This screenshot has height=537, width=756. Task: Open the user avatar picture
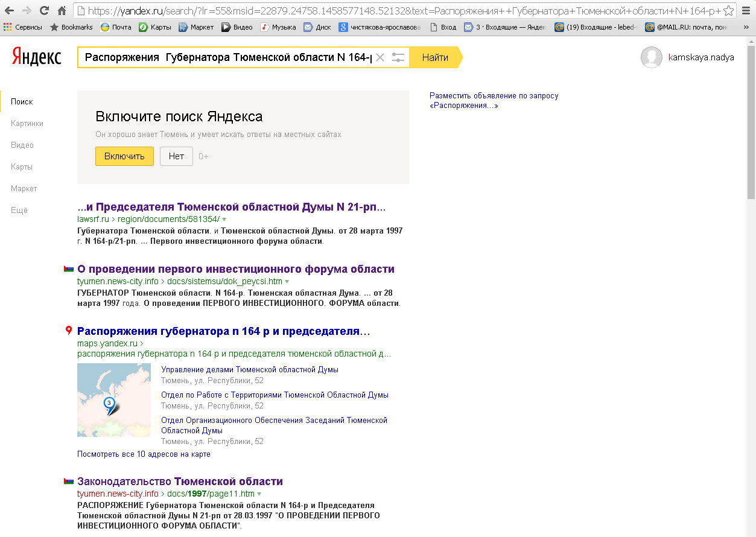click(652, 57)
